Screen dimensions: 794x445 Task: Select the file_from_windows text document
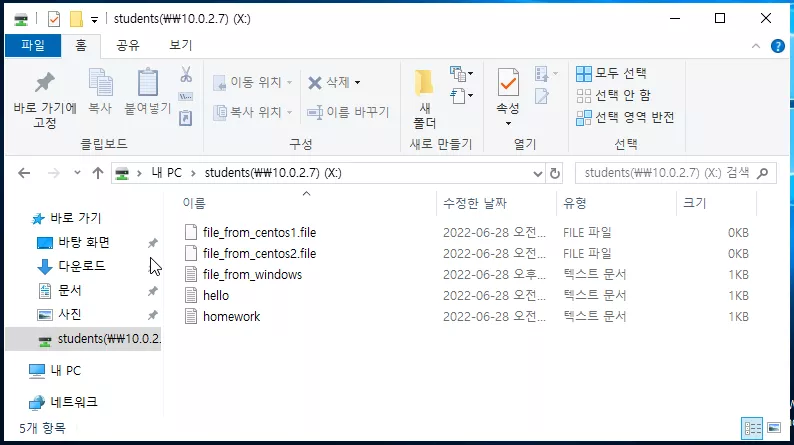(252, 274)
